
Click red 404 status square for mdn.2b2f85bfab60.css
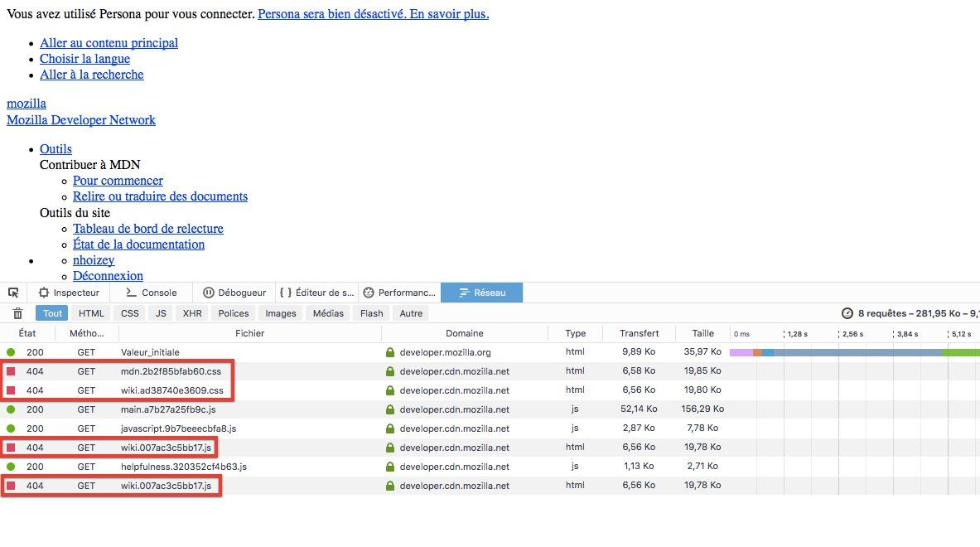tap(11, 371)
